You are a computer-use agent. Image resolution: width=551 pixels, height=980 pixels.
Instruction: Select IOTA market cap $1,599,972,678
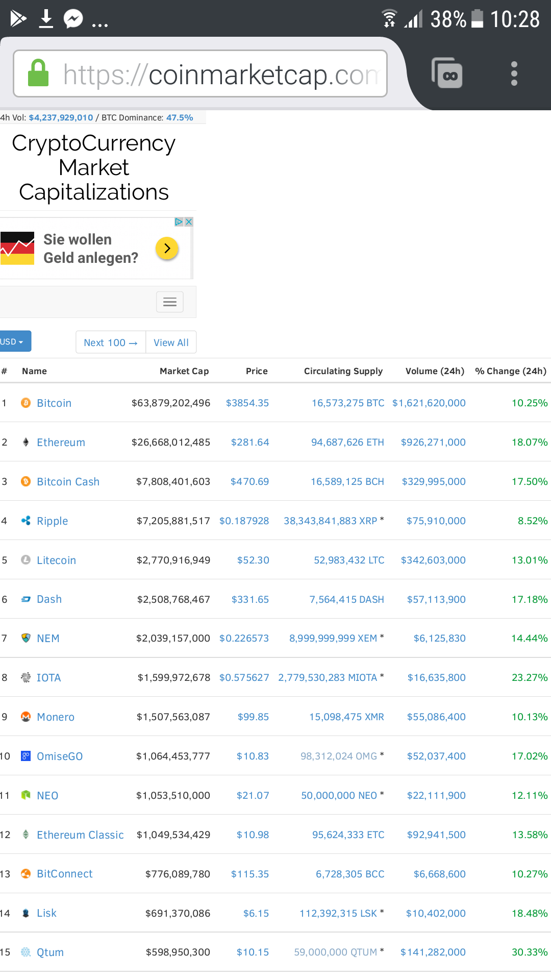(x=174, y=677)
